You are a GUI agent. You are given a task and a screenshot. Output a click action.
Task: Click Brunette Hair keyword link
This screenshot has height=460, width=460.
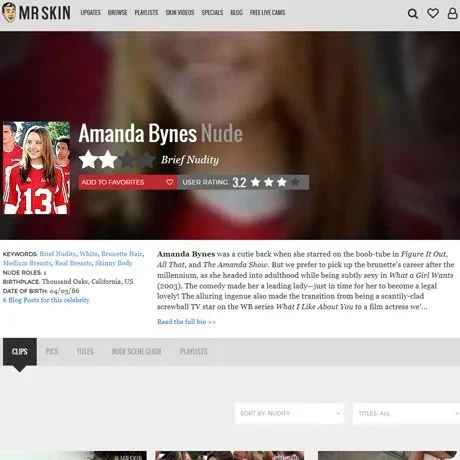[x=122, y=254]
